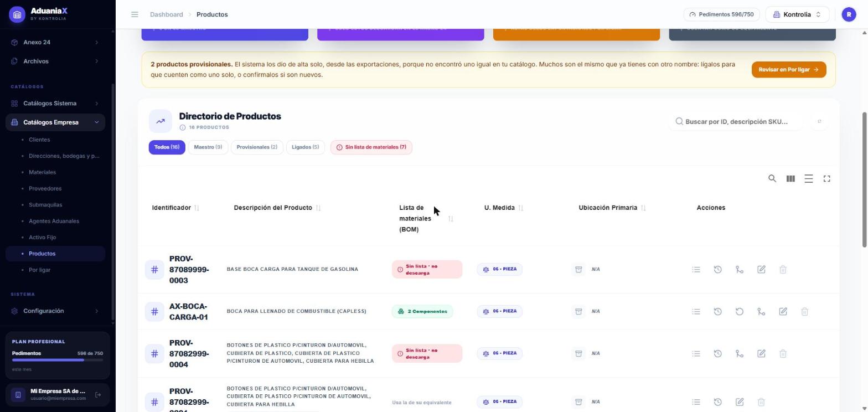Toggle the sidebar hamburger menu

(x=135, y=14)
